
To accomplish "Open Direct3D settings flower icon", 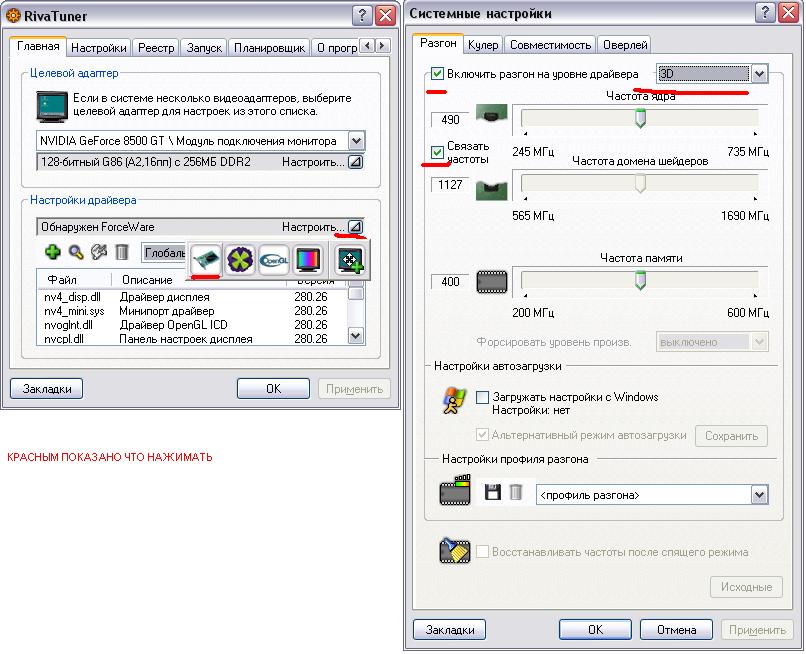I will [x=240, y=260].
